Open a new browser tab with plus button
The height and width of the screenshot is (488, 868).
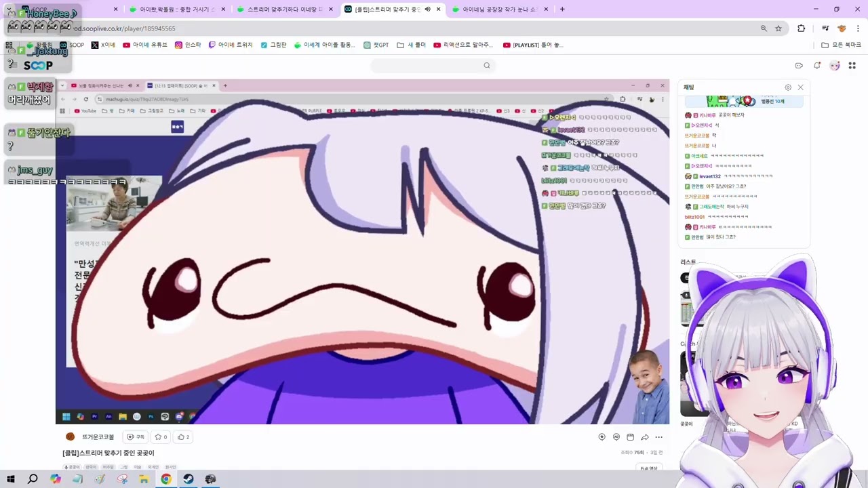(562, 9)
